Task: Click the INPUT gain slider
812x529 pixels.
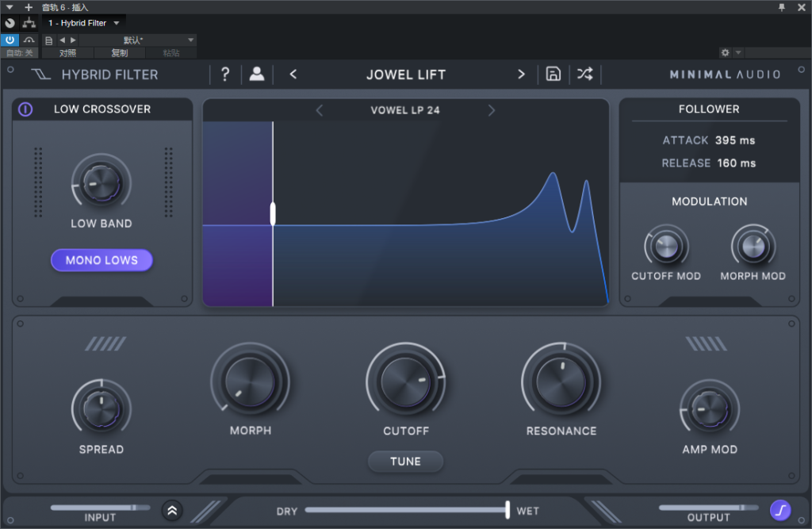Action: point(100,508)
